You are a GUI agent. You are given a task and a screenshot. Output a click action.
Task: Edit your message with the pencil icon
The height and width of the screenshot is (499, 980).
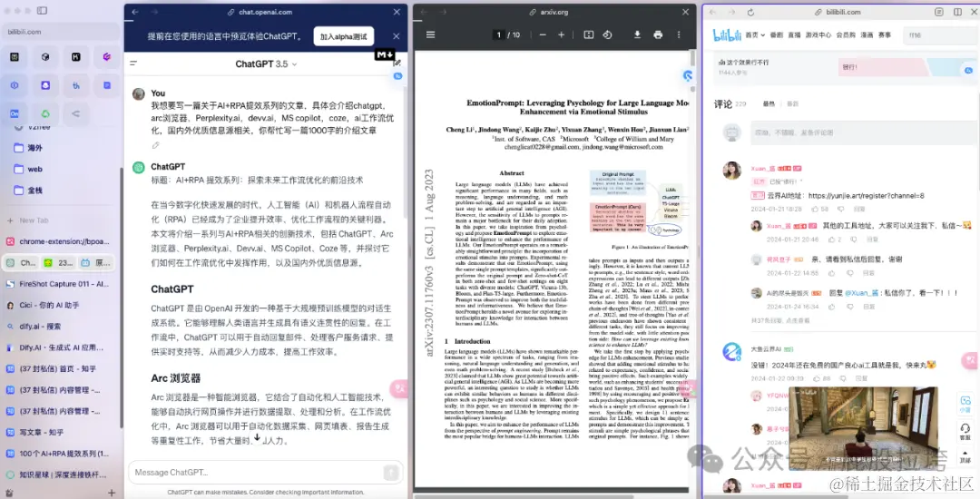point(156,145)
